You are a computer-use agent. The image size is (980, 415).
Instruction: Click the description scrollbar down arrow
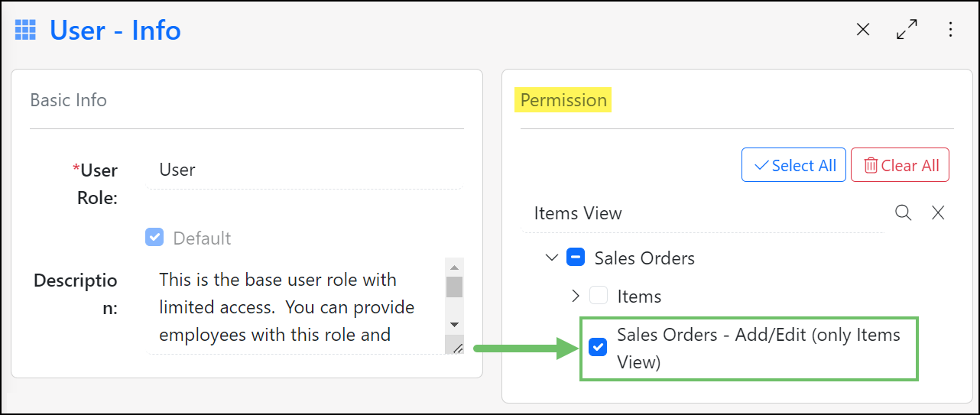454,325
